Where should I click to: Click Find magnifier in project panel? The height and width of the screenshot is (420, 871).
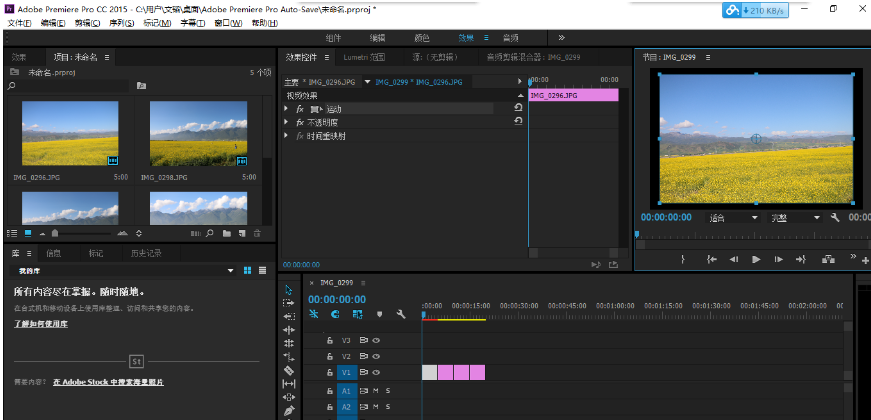pos(210,233)
